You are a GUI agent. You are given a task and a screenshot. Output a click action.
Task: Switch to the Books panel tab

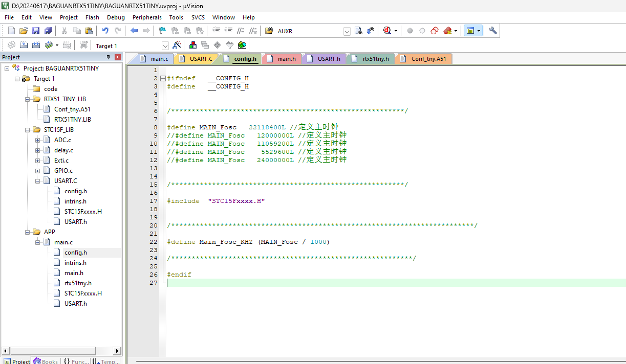[x=45, y=361]
